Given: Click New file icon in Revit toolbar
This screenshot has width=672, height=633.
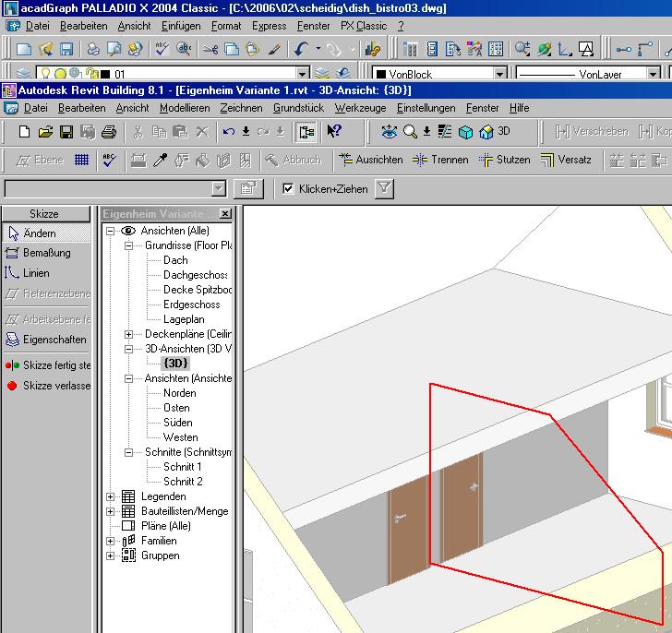Looking at the screenshot, I should click(x=24, y=131).
